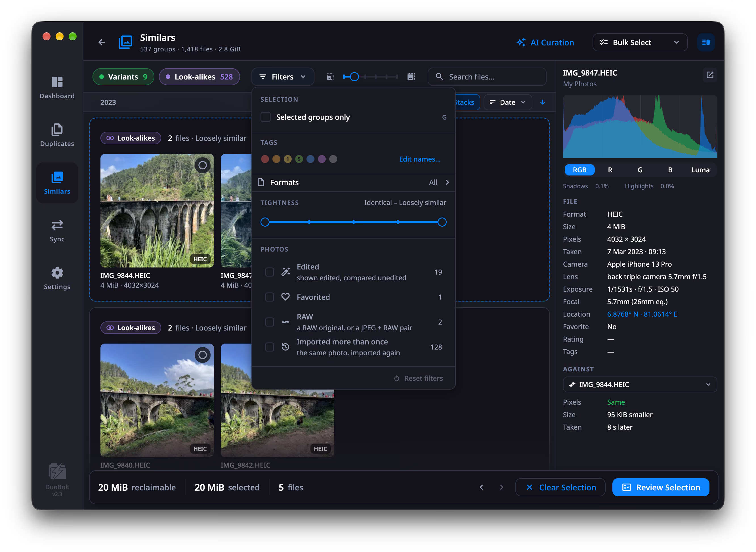Click the small thumbnails size icon
This screenshot has width=756, height=552.
pos(330,77)
